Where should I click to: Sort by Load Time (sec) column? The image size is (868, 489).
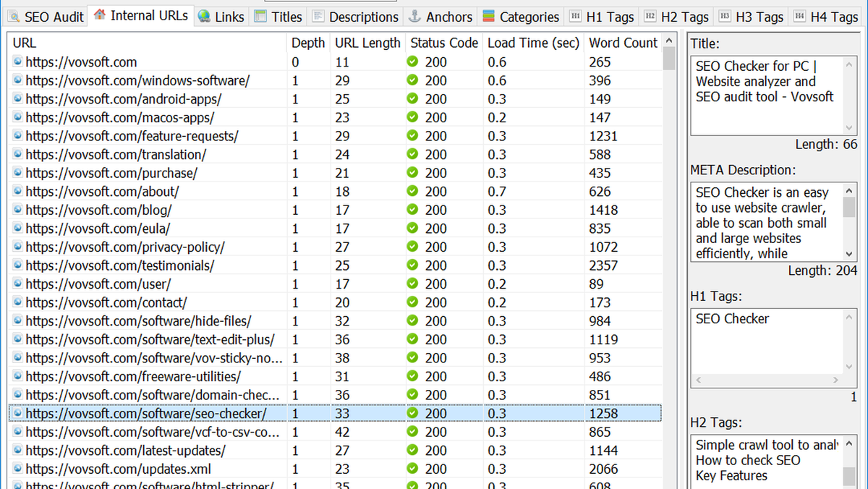click(534, 43)
